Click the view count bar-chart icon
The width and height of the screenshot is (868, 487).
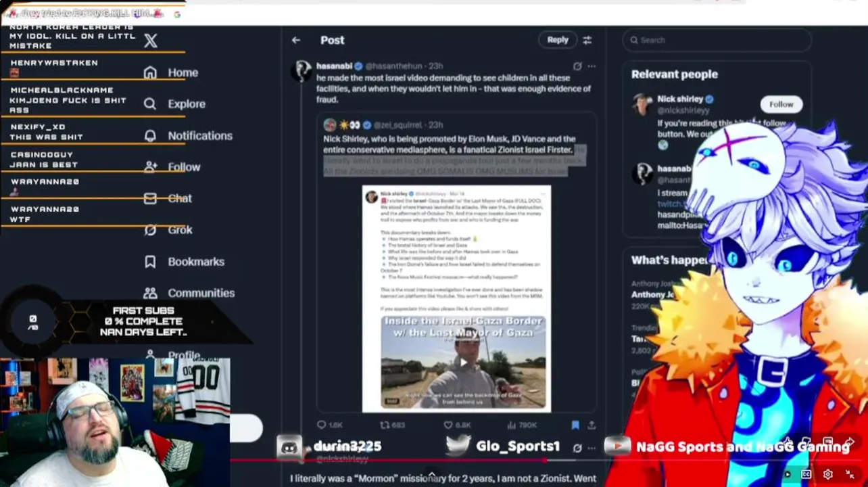click(512, 425)
